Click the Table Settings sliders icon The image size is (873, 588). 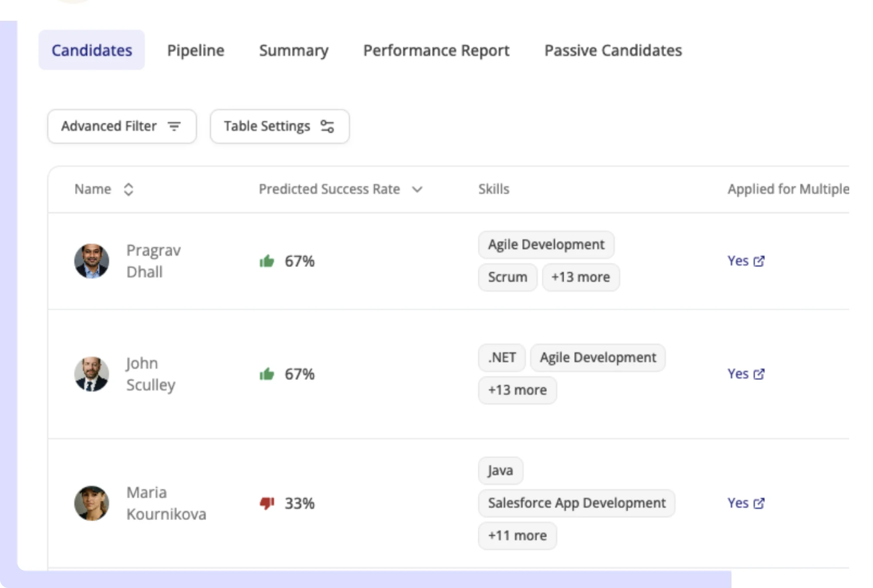(x=327, y=126)
